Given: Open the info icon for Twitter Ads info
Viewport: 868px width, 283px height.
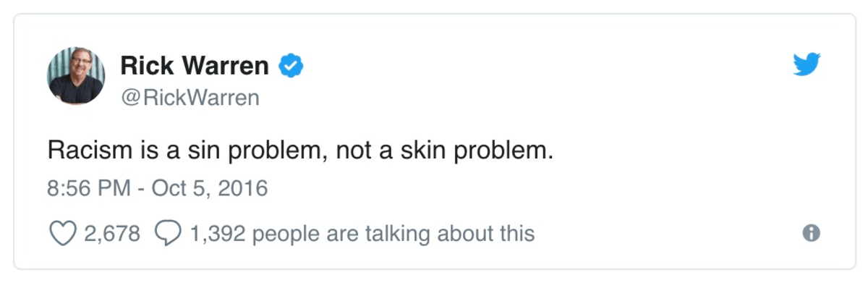Looking at the screenshot, I should point(812,233).
